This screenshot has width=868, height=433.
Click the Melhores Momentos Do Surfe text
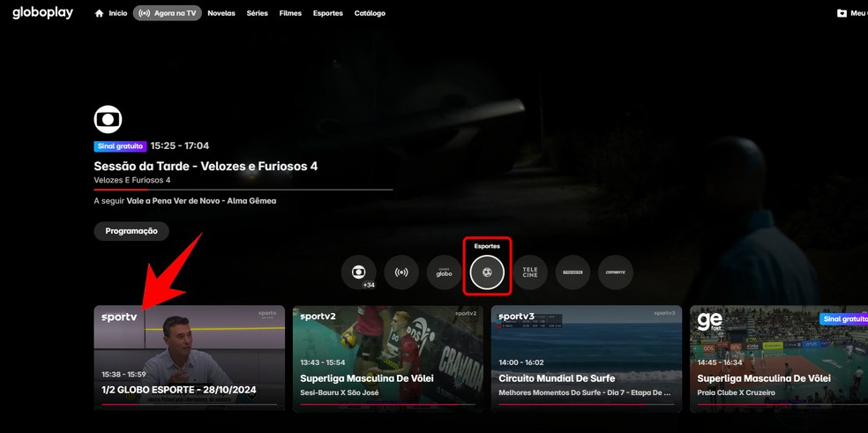585,392
